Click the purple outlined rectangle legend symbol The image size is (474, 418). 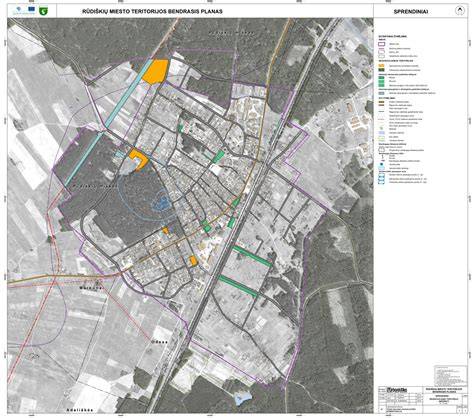381,44
